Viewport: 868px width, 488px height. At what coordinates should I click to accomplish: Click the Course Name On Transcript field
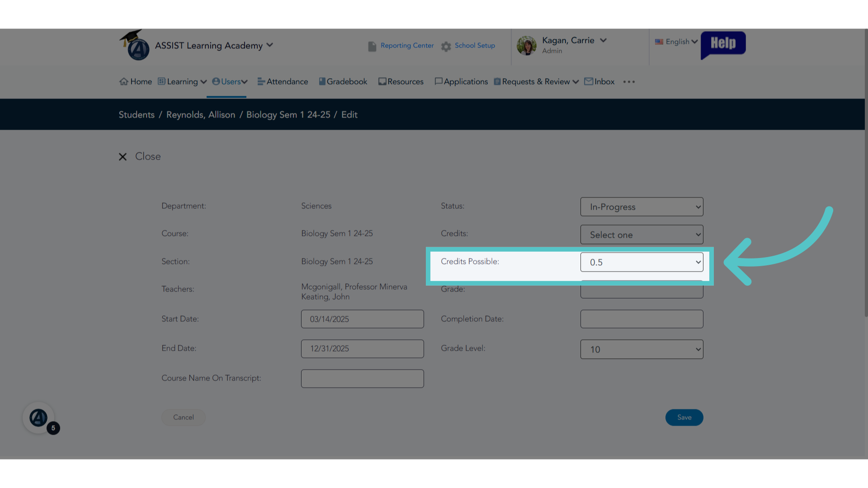[x=363, y=379]
